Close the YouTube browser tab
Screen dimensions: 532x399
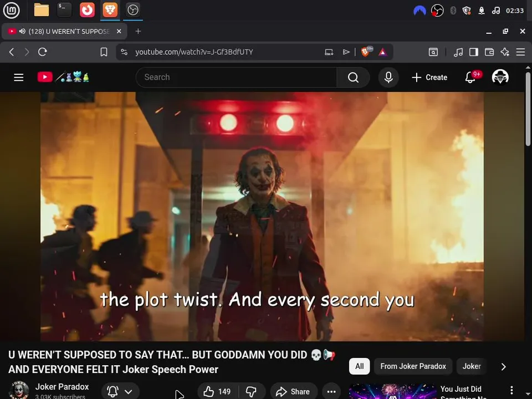[119, 31]
